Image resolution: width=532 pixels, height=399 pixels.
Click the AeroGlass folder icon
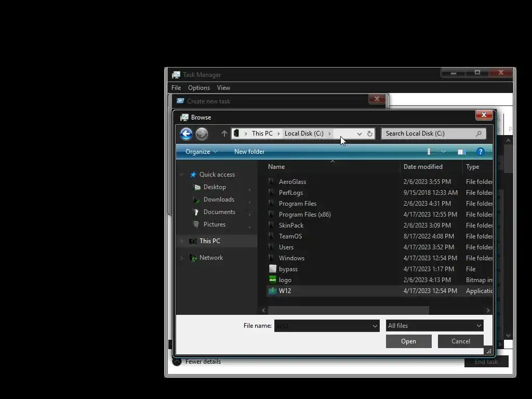click(271, 181)
